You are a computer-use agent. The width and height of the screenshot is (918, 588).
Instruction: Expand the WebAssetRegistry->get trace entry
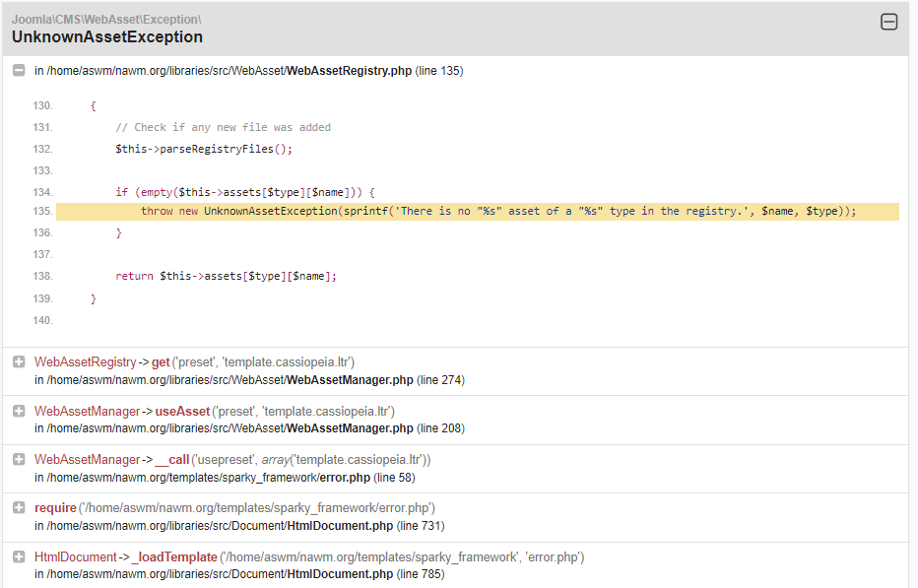tap(19, 361)
